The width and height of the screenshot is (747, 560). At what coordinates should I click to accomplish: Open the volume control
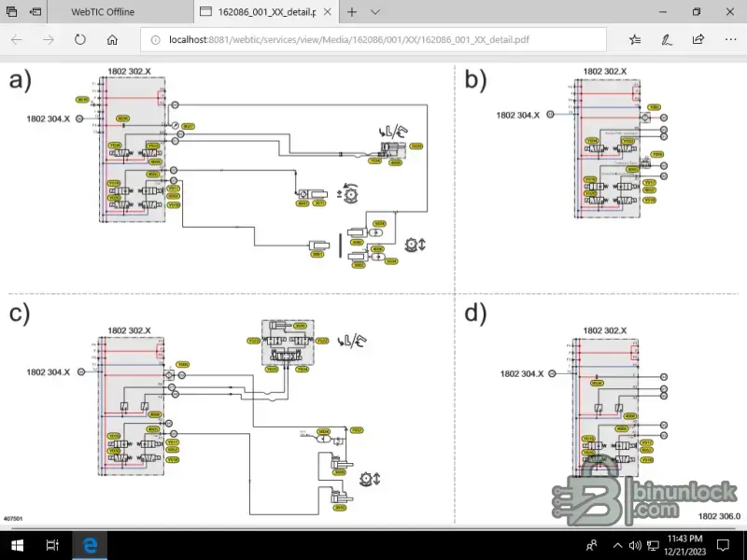pos(635,546)
